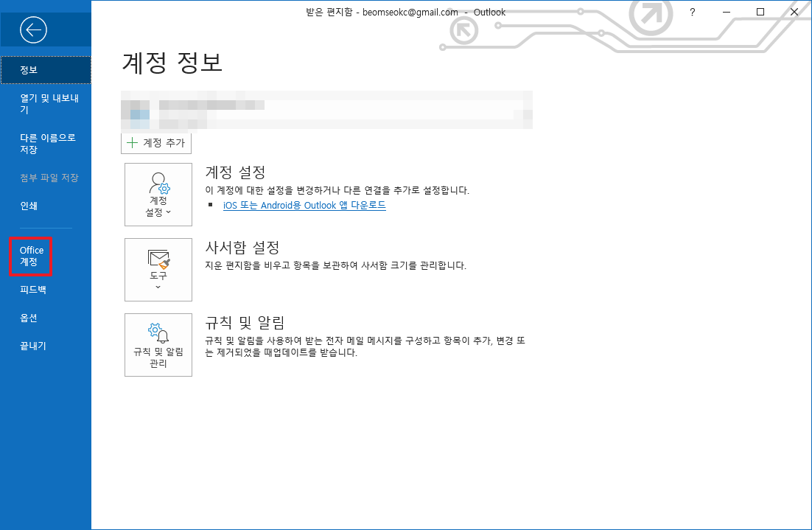Image resolution: width=812 pixels, height=530 pixels.
Task: Click the 계정 정보 page title
Action: click(172, 63)
